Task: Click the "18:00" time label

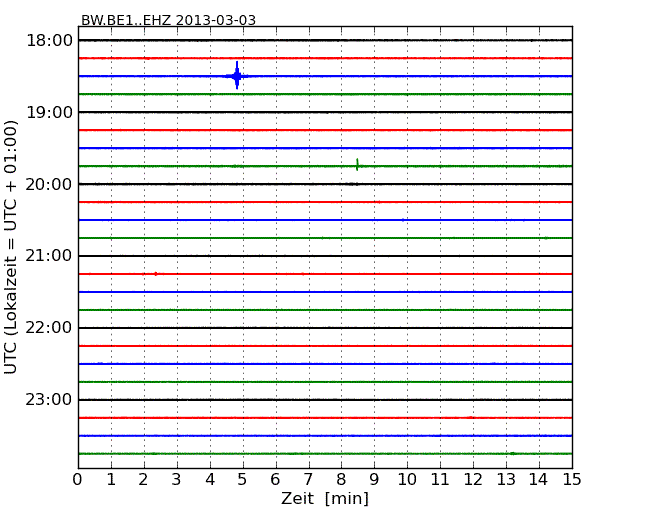Action: [x=49, y=41]
